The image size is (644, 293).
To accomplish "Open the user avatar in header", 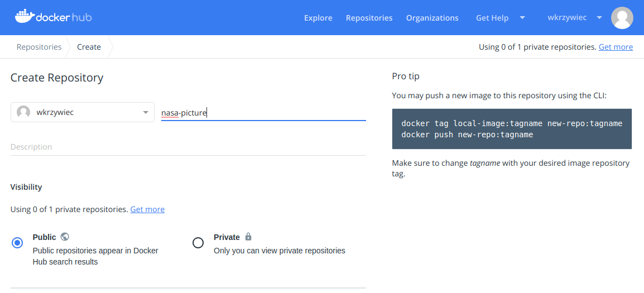I will click(622, 18).
